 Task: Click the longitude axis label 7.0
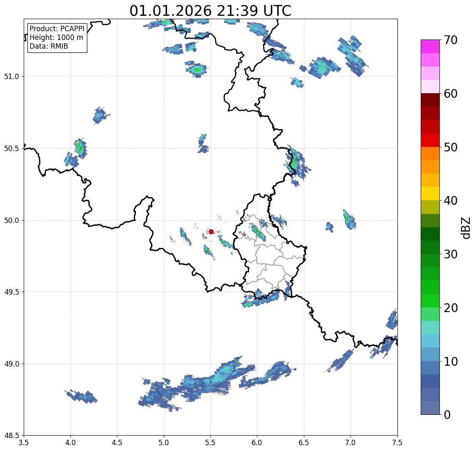[350, 443]
